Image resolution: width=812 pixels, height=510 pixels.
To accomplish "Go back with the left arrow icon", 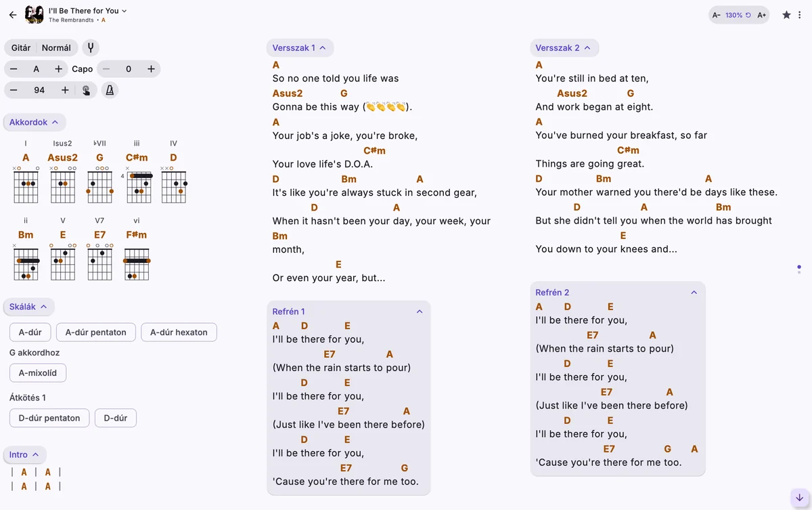I will click(x=12, y=15).
